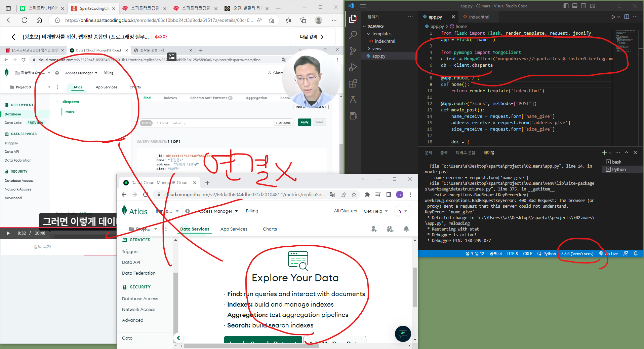Create a new terminal in VS Code panel
This screenshot has width=644, height=349.
point(604,152)
